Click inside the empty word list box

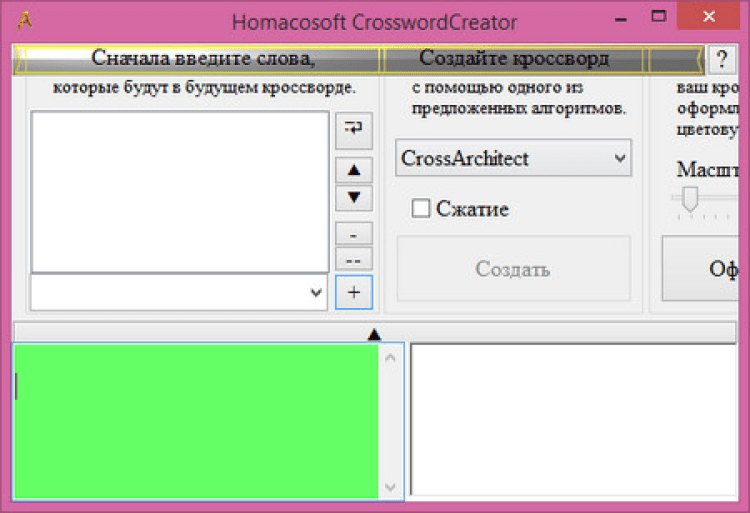tap(180, 192)
